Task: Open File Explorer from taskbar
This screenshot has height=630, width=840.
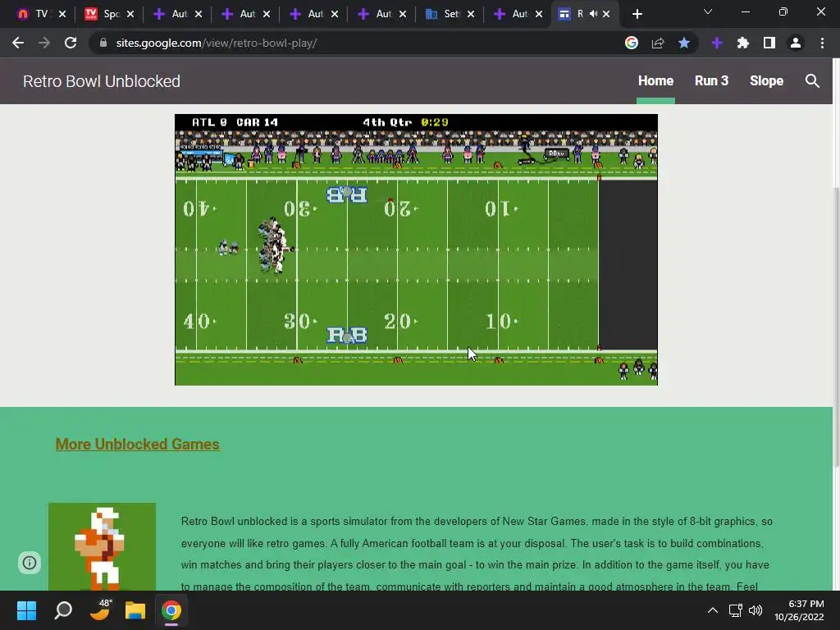Action: click(135, 610)
